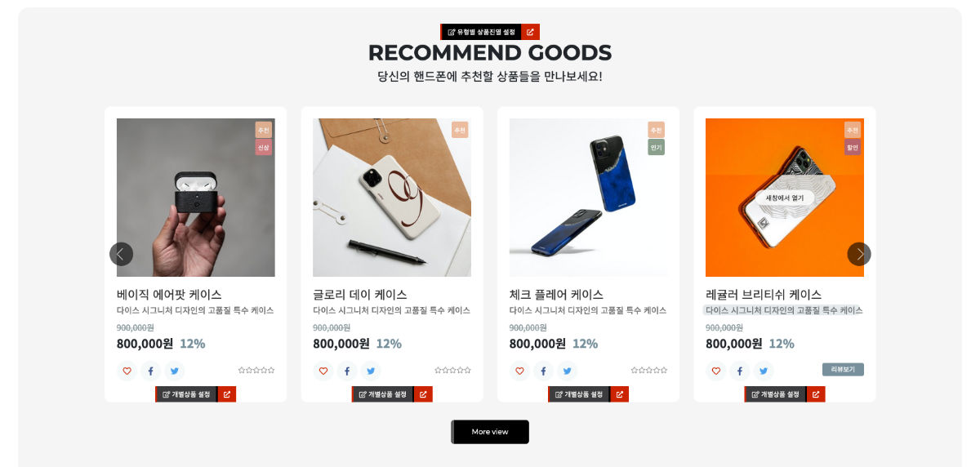Show next products with right carousel arrow

pyautogui.click(x=859, y=254)
